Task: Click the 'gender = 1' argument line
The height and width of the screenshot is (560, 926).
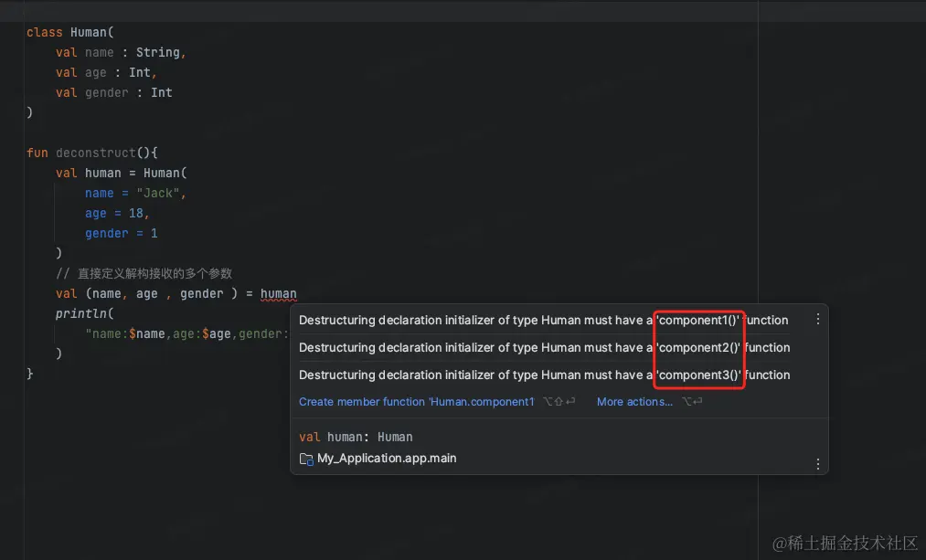Action: pos(121,233)
